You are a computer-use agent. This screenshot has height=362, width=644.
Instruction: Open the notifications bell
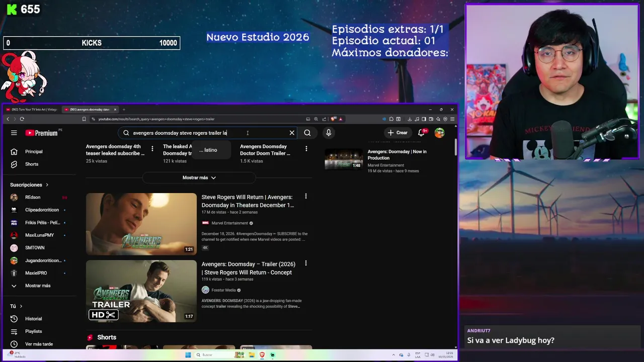click(422, 133)
